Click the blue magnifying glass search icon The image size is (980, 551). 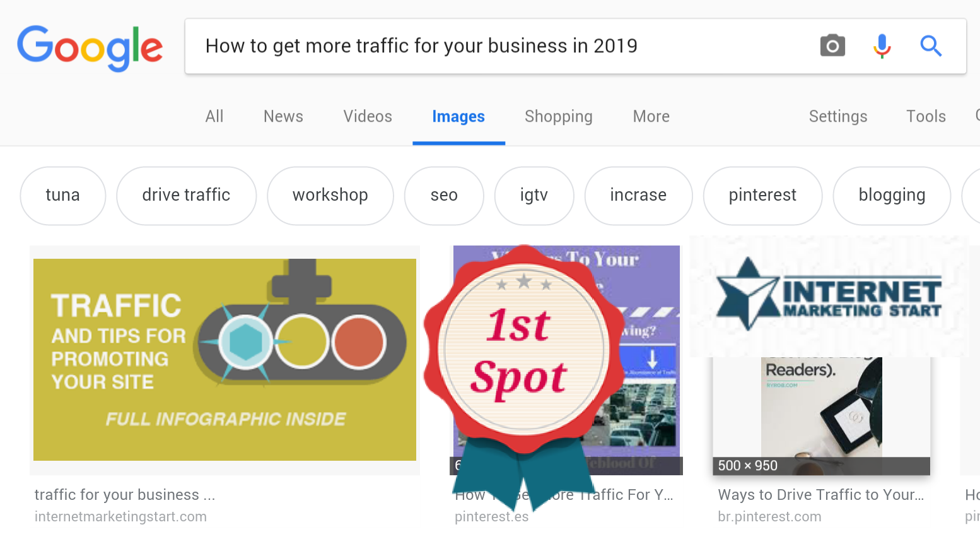pyautogui.click(x=931, y=45)
